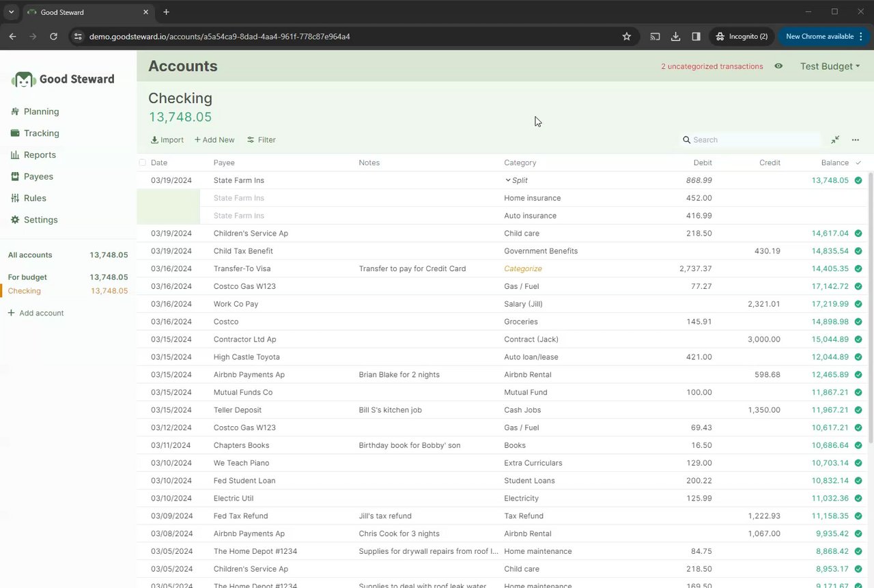Collapse the State Farm Ins Split category
874x588 pixels.
tap(508, 180)
